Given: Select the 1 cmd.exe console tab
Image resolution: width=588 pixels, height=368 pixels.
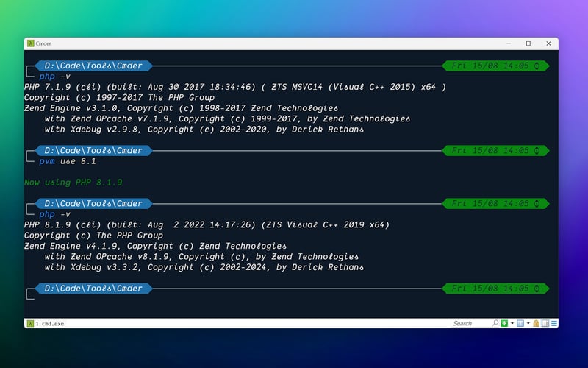Looking at the screenshot, I should (46, 323).
